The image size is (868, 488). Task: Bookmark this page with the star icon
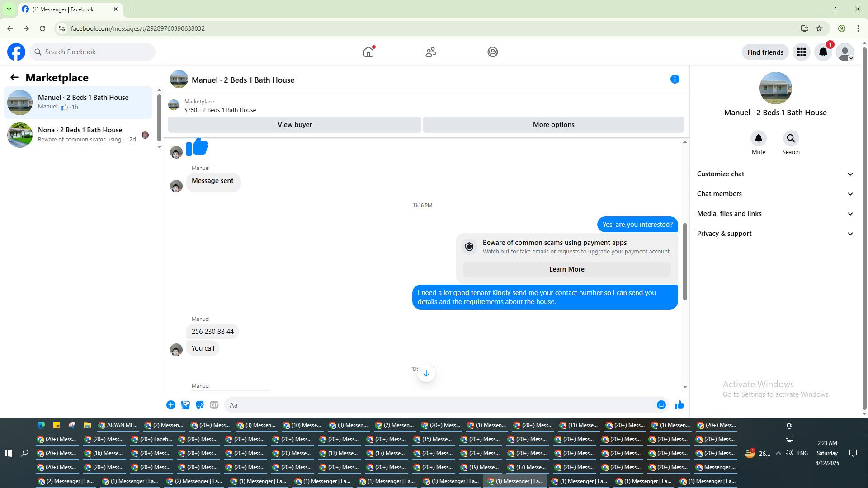click(x=819, y=28)
